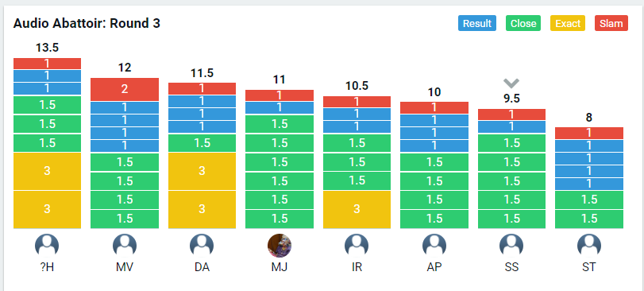Click the Audio Abattoir: Round 3 title
The image size is (644, 291).
[87, 23]
